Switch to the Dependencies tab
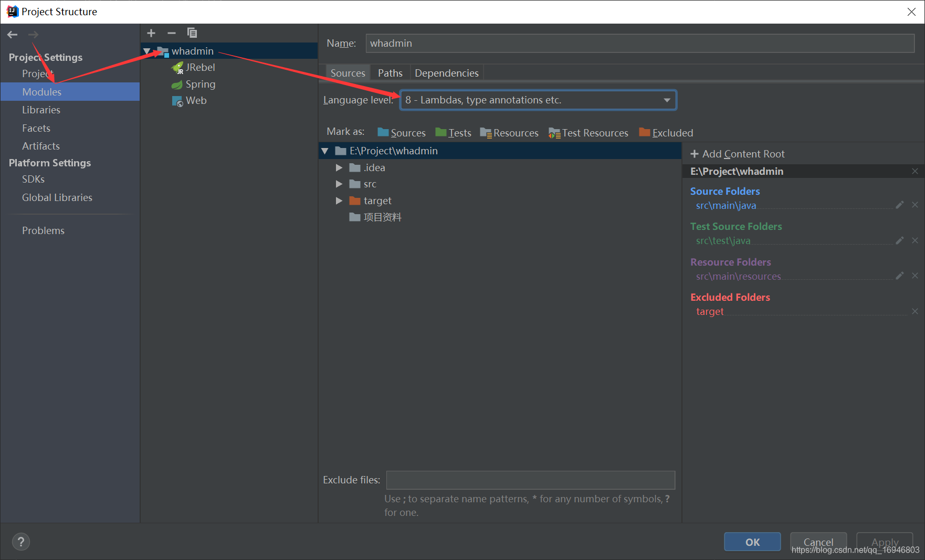Viewport: 925px width, 560px height. [x=446, y=72]
